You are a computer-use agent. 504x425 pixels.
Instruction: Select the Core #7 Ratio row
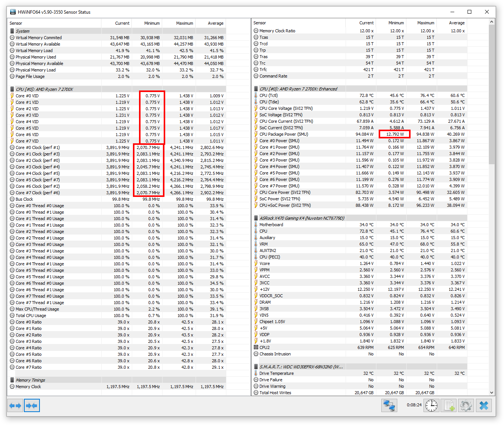pyautogui.click(x=117, y=367)
